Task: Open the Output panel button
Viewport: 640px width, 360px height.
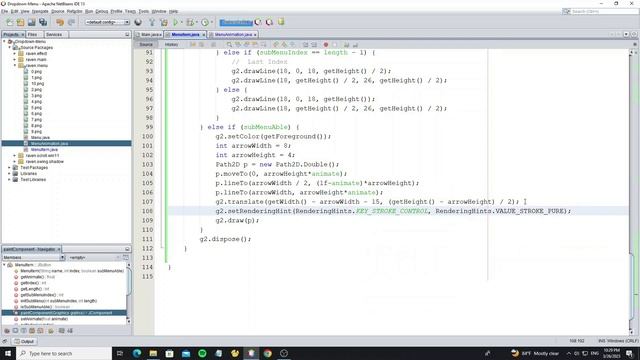Action: (x=24, y=341)
